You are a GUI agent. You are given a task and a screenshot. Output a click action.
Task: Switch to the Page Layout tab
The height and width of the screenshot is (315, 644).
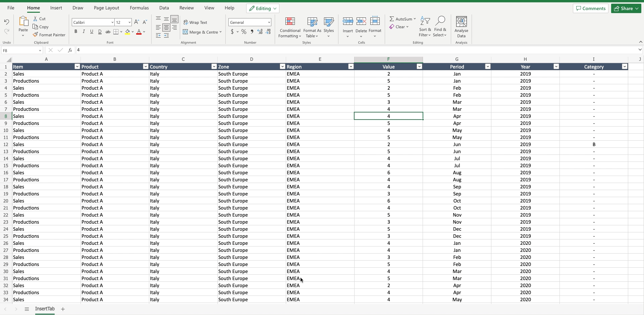click(x=106, y=8)
